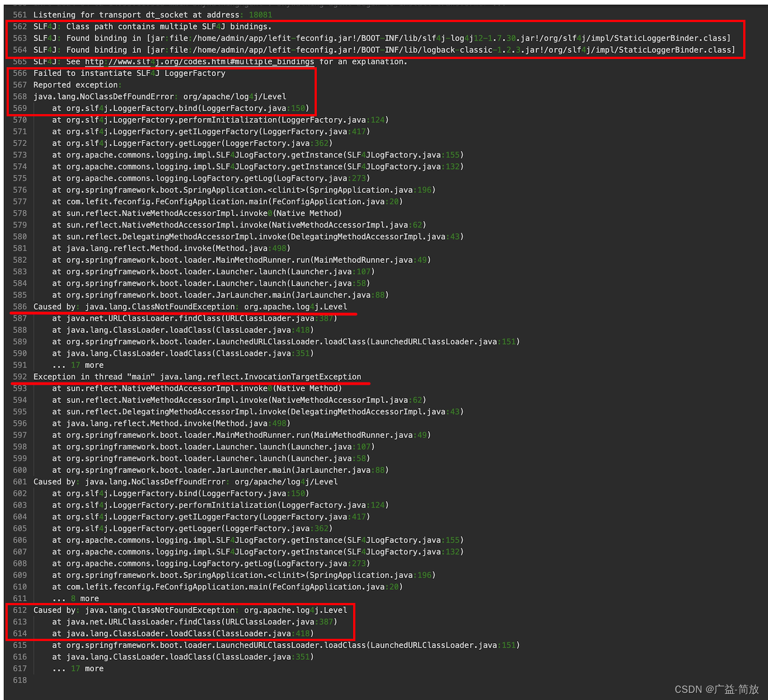Click ClassLoader.java:418 frame on line 588

183,330
